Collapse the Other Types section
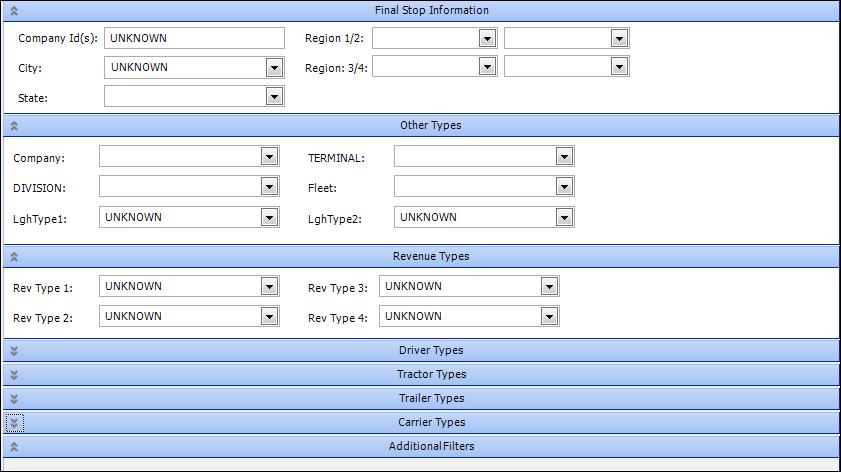 14,126
